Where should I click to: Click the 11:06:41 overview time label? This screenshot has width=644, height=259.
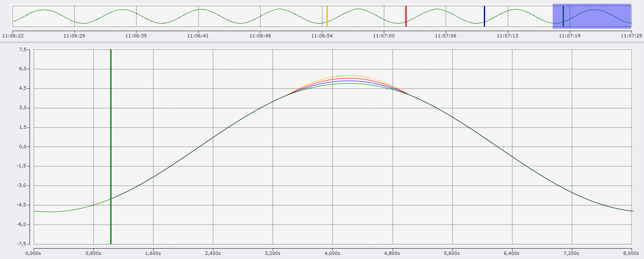pyautogui.click(x=198, y=36)
